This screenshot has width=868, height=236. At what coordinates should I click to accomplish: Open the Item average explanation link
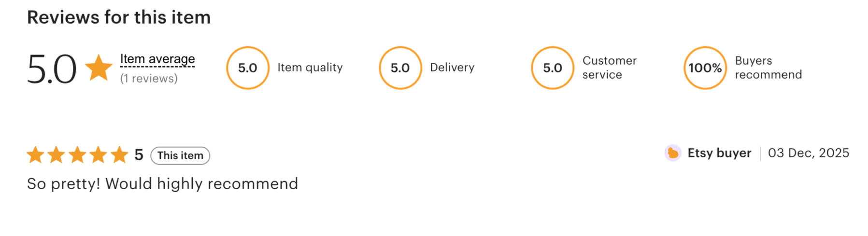157,59
